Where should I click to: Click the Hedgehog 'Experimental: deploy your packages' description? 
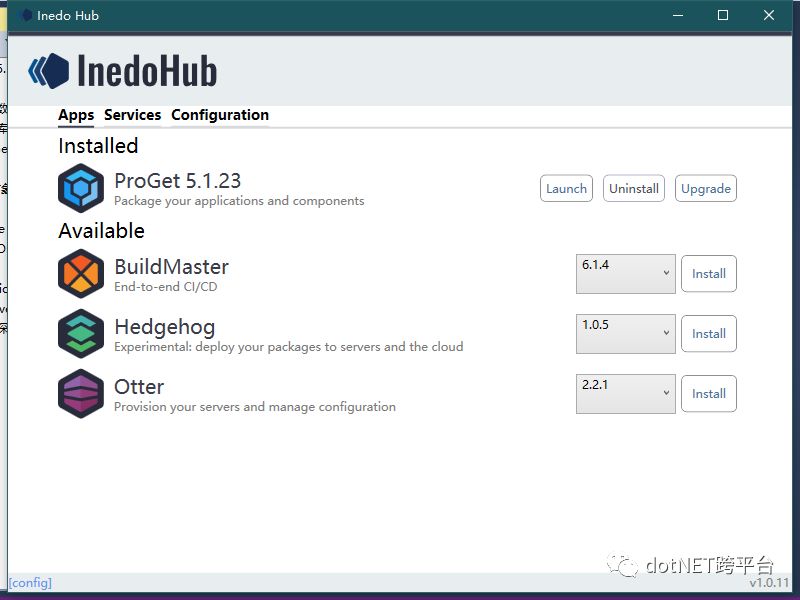coord(289,347)
